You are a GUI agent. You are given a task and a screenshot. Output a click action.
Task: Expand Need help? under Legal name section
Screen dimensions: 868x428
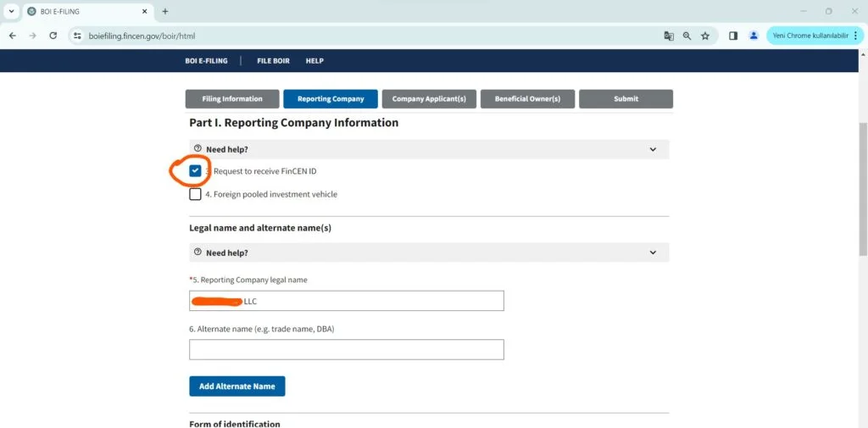[429, 253]
